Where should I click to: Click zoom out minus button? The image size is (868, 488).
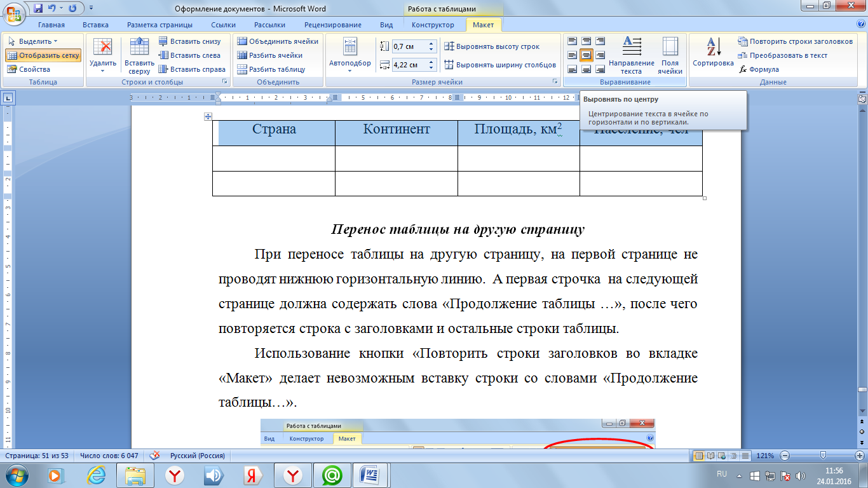click(785, 456)
